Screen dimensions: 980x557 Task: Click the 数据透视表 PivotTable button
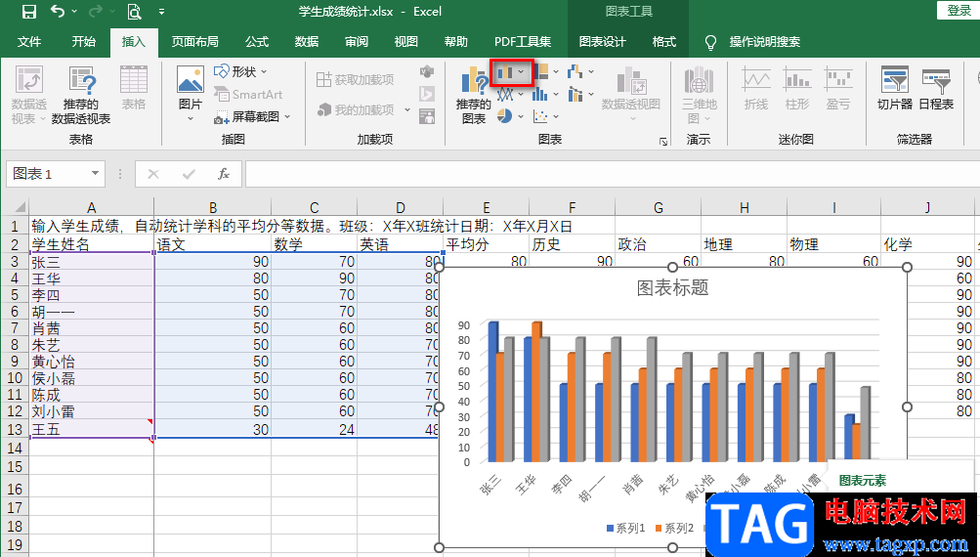pos(28,95)
